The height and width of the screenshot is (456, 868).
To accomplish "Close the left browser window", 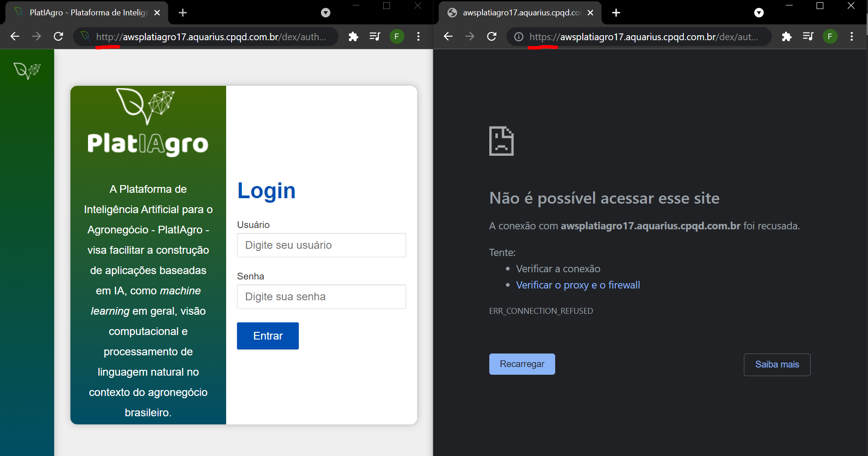I will [x=418, y=5].
